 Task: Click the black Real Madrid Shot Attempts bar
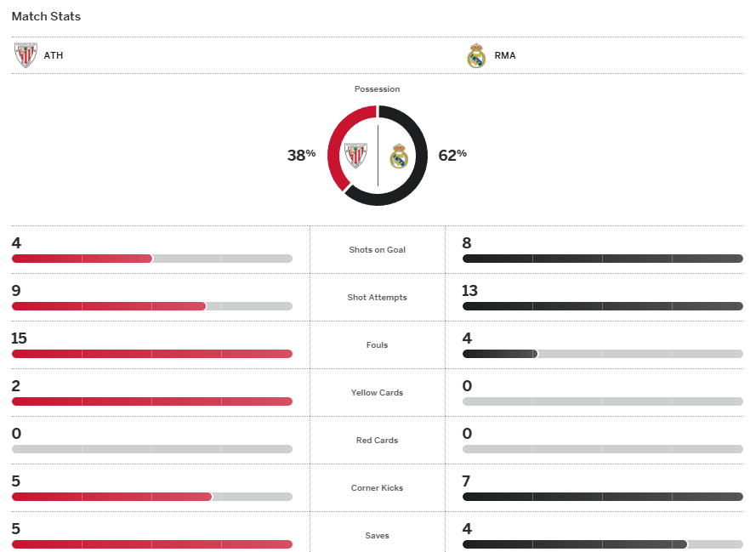tap(602, 306)
